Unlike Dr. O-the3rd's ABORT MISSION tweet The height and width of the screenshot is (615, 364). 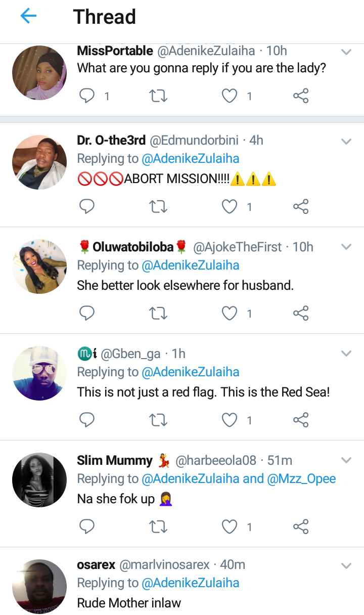coord(229,206)
